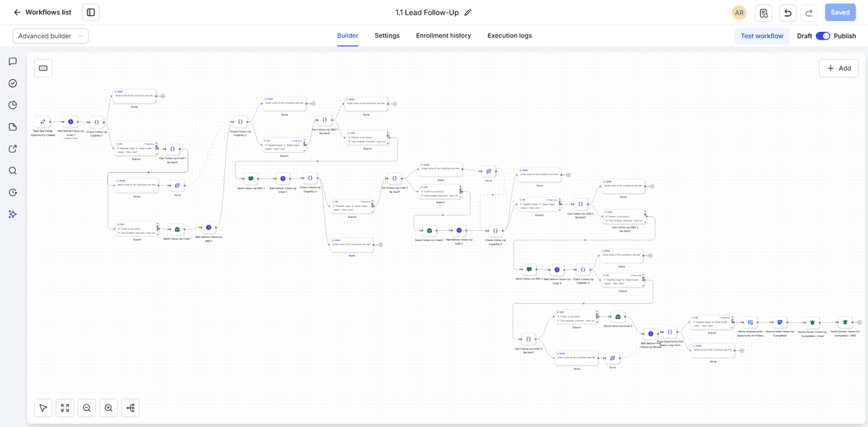The height and width of the screenshot is (427, 868).
Task: Open the pie chart reporting sidebar icon
Action: pos(13,105)
